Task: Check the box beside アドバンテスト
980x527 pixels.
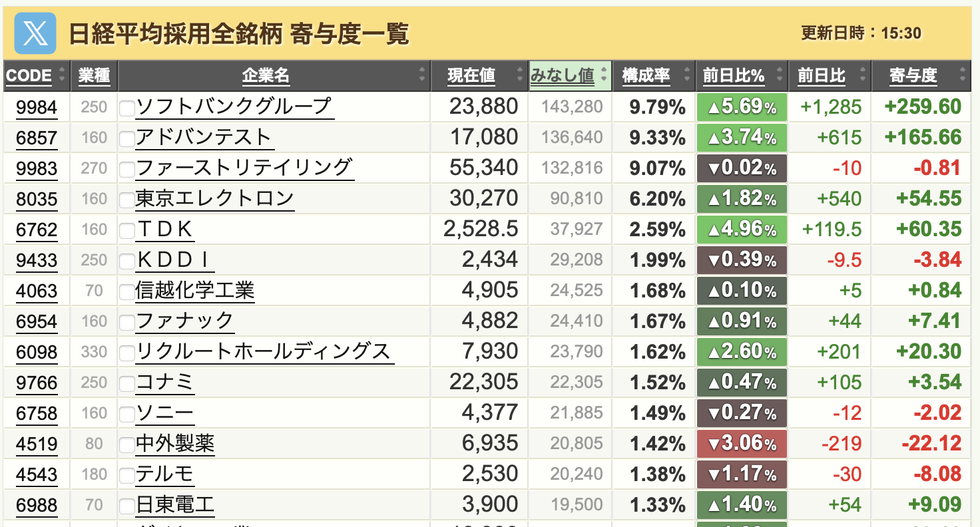Action: coord(126,138)
